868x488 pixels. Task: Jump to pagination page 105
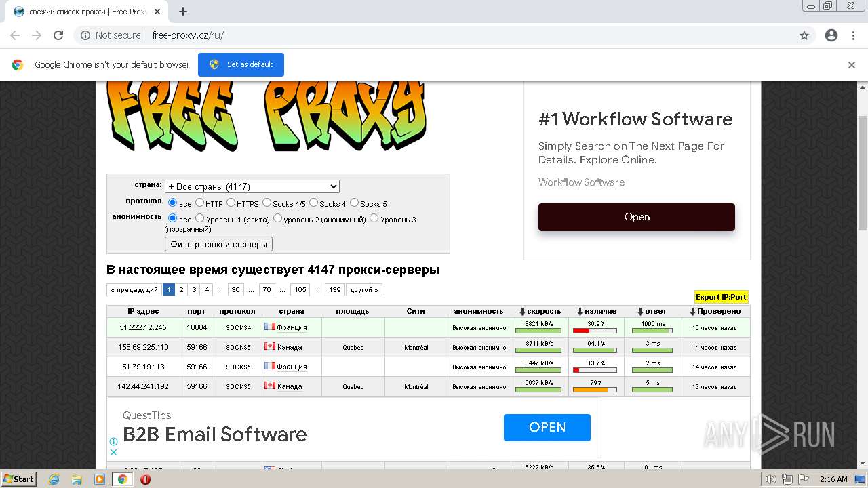coord(300,290)
